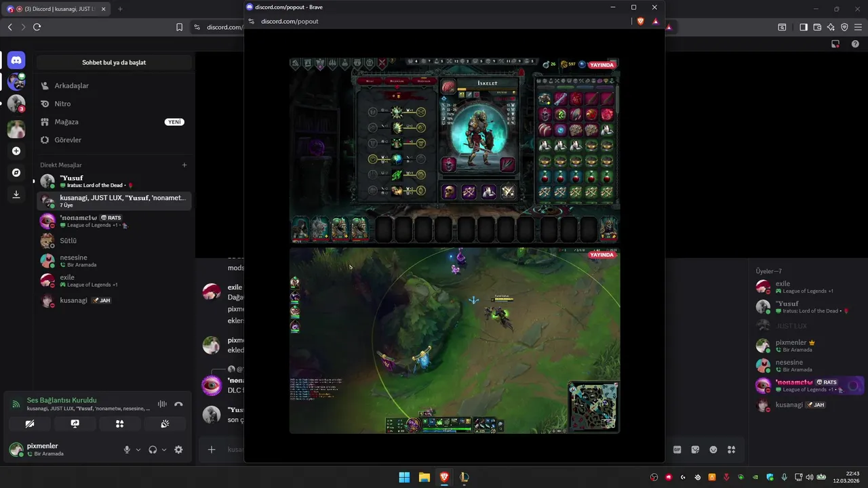Click the League of Legends stream thumbnail

tap(454, 340)
